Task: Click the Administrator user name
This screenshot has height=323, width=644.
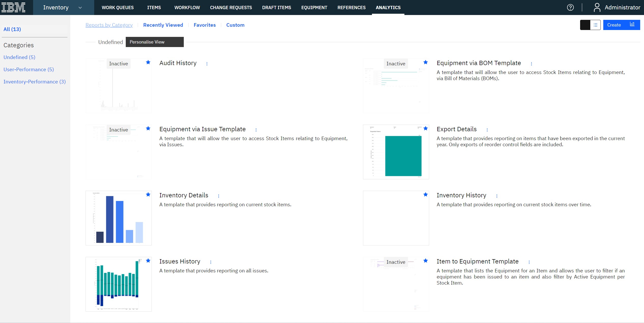Action: pos(622,7)
